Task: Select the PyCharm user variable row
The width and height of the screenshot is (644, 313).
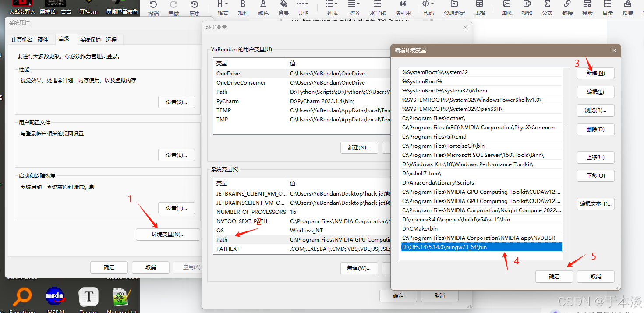Action: coord(302,101)
